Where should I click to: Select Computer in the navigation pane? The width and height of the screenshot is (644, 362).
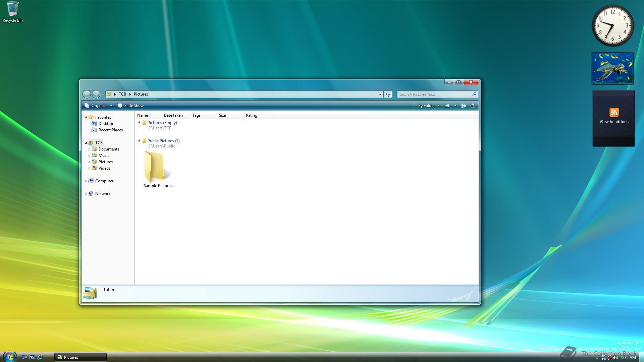tap(101, 181)
